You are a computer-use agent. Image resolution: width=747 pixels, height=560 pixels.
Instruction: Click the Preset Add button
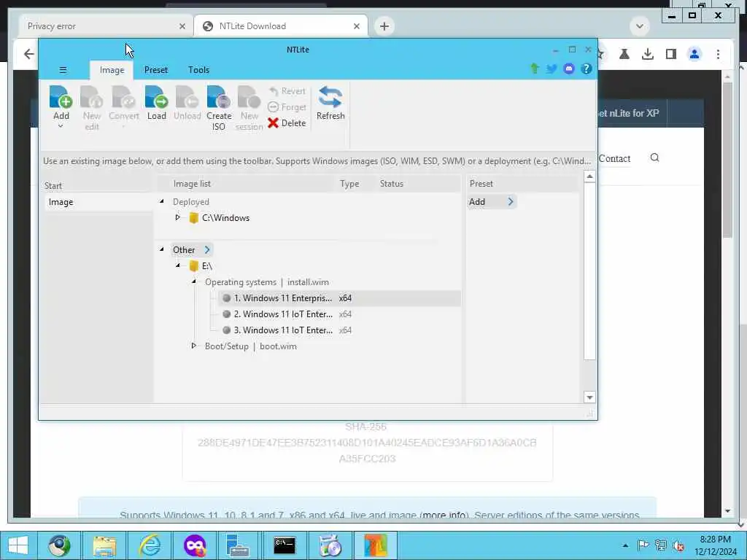(x=491, y=202)
